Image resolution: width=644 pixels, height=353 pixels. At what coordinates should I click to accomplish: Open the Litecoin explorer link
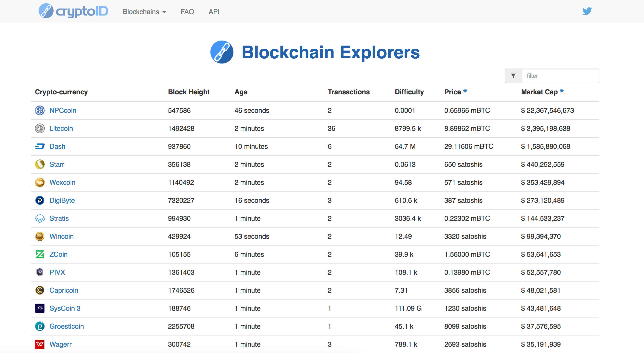61,128
